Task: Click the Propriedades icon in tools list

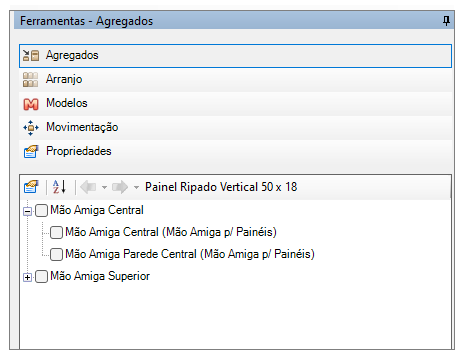Action: pos(31,151)
